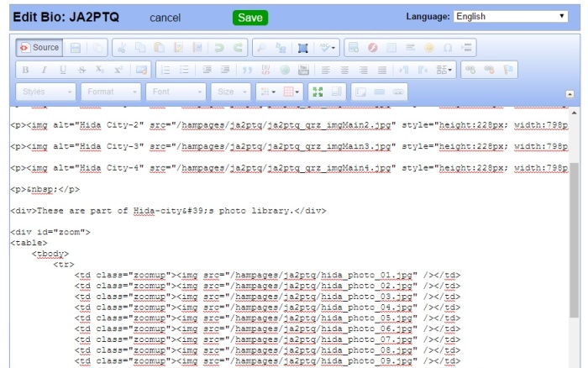Click the Align Right icon

[363, 70]
